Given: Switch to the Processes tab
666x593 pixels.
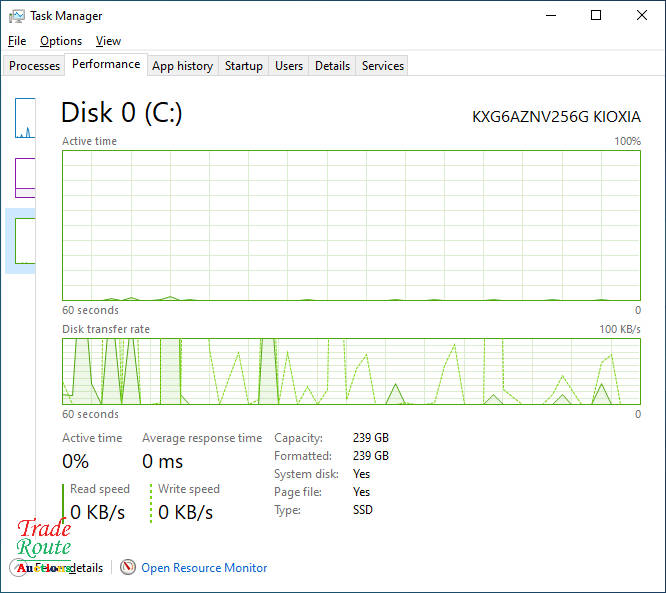Looking at the screenshot, I should pyautogui.click(x=35, y=66).
